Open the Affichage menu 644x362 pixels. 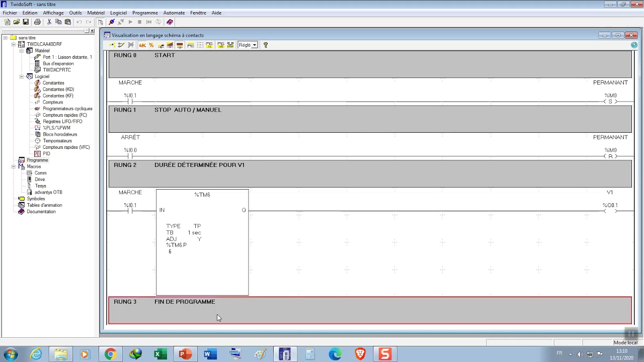click(x=53, y=13)
